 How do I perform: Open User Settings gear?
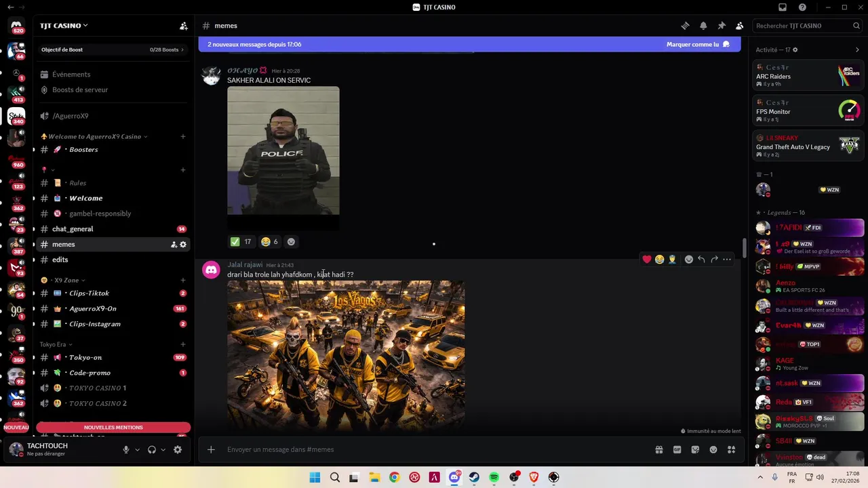point(178,449)
